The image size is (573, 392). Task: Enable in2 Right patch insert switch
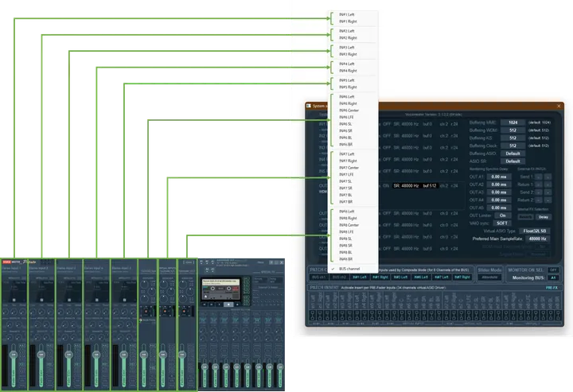pos(335,316)
